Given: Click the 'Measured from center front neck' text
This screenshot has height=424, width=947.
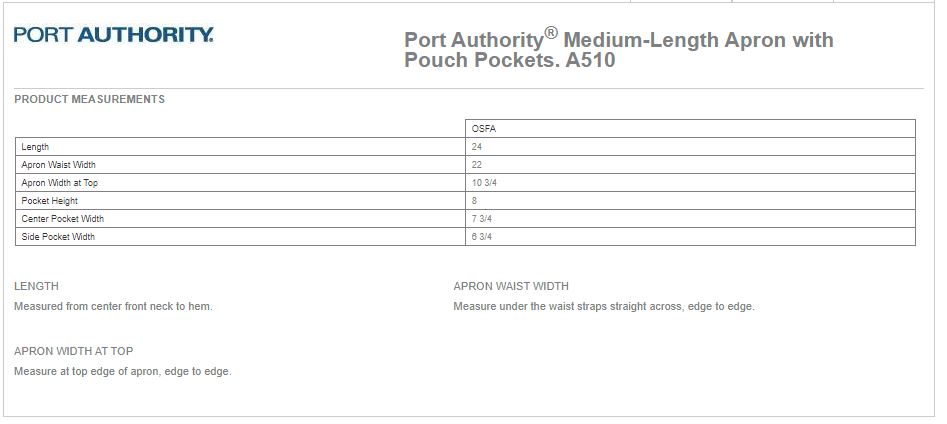Looking at the screenshot, I should [x=113, y=306].
